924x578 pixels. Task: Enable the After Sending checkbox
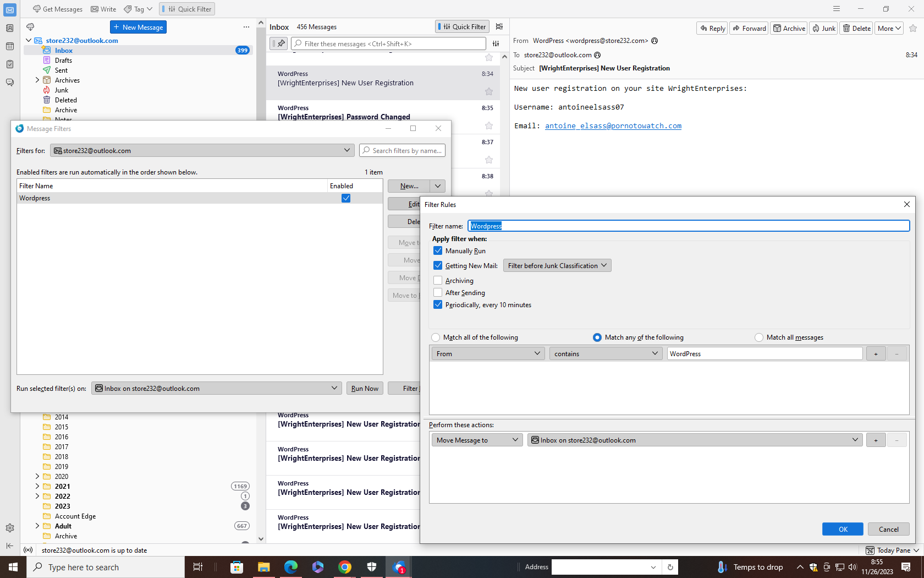438,292
